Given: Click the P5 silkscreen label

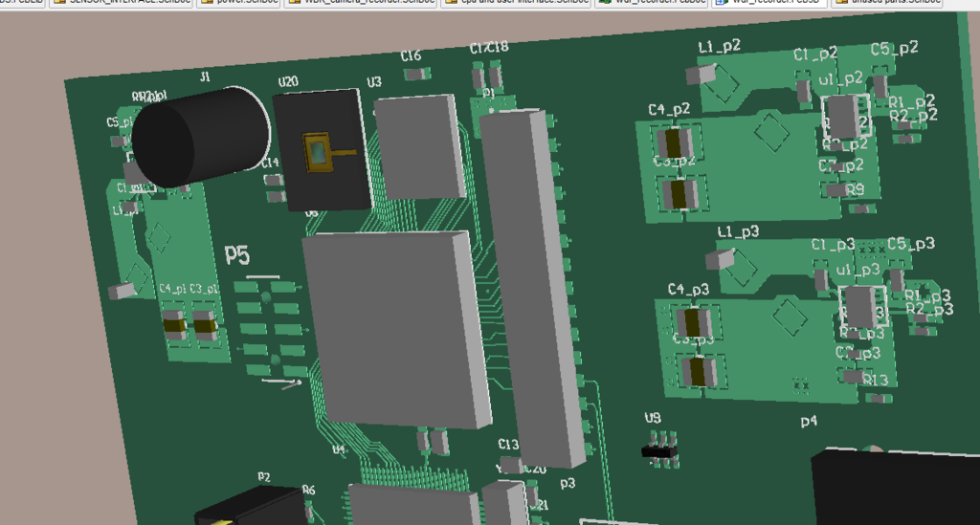Looking at the screenshot, I should coord(236,254).
